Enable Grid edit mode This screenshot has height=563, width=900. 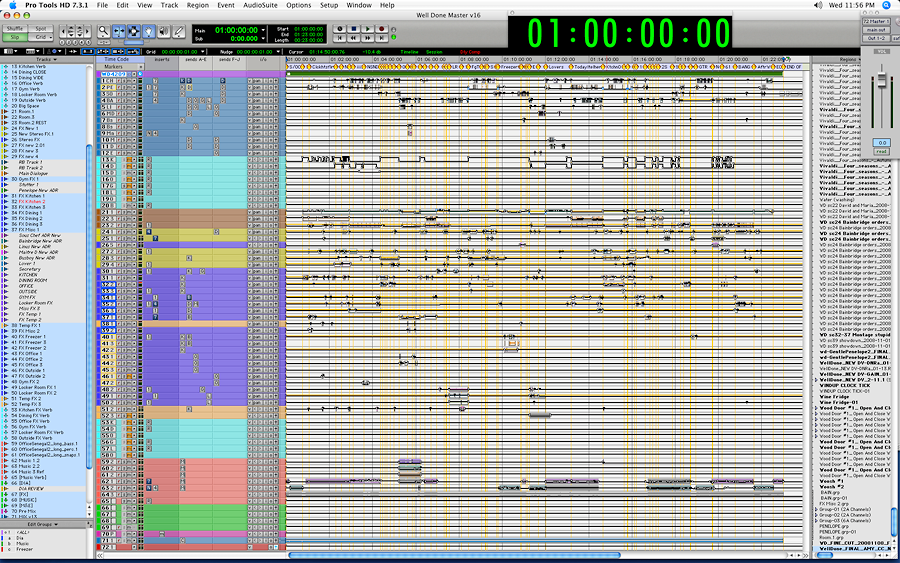coord(41,37)
